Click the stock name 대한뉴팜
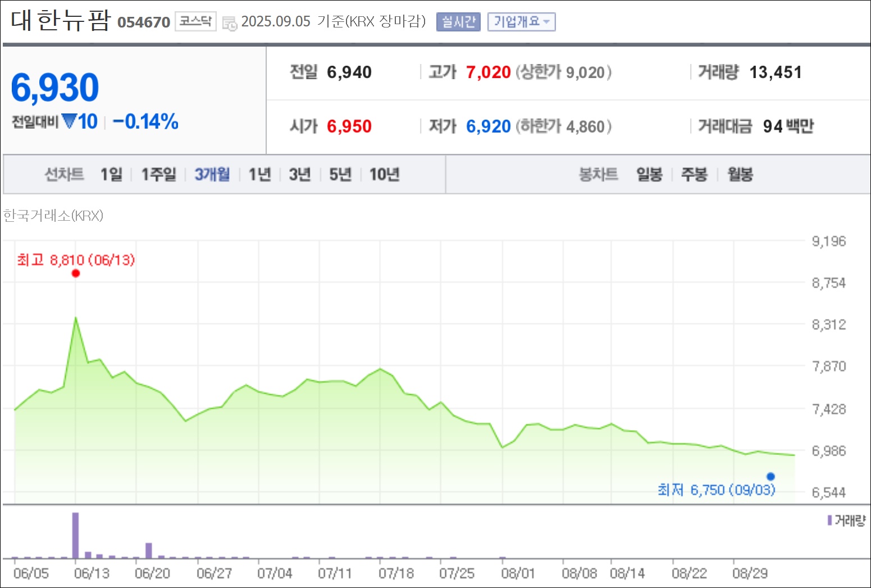 point(61,20)
